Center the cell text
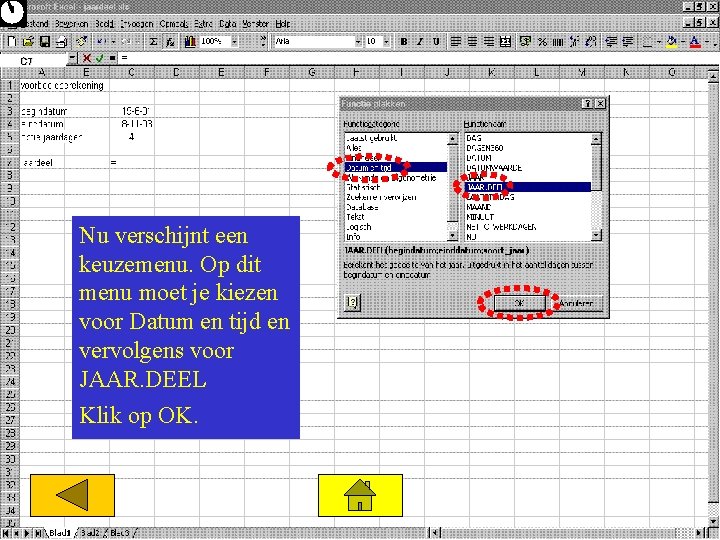The width and height of the screenshot is (720, 540). pos(472,42)
